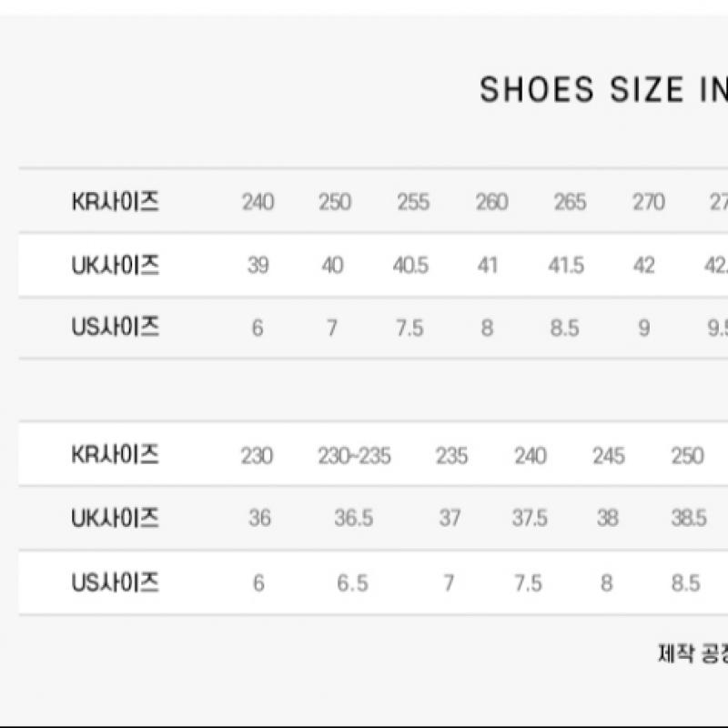Select KR size 265 cell

point(570,202)
